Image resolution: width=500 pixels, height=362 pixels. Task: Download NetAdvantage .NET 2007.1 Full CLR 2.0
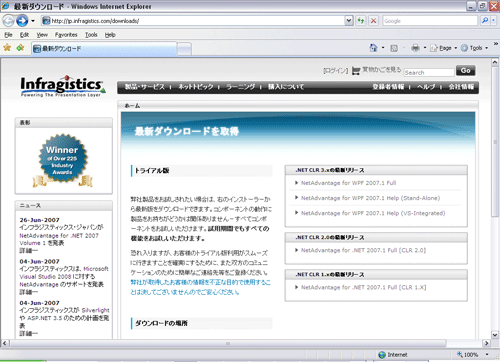[363, 250]
